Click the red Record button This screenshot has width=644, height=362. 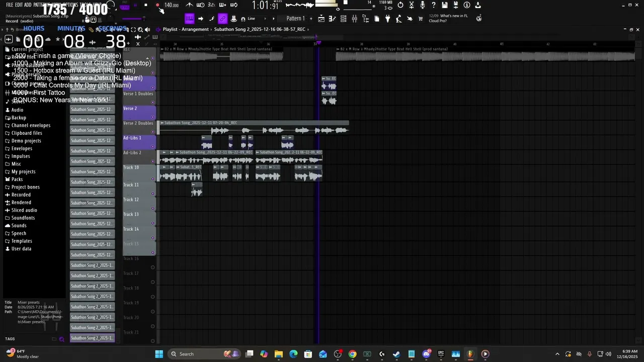coord(157,5)
